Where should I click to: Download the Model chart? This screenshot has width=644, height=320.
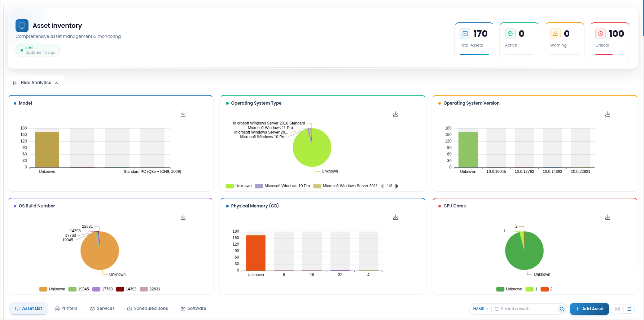click(183, 114)
